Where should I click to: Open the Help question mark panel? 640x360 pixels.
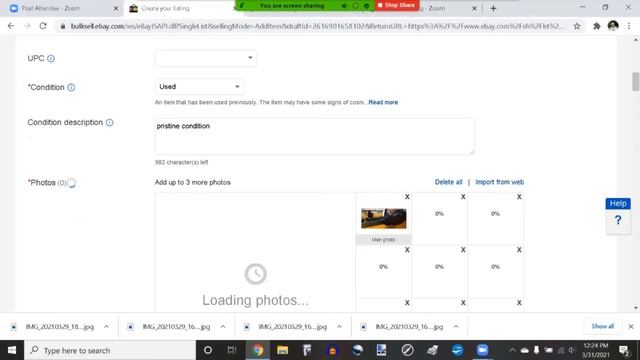click(x=618, y=220)
